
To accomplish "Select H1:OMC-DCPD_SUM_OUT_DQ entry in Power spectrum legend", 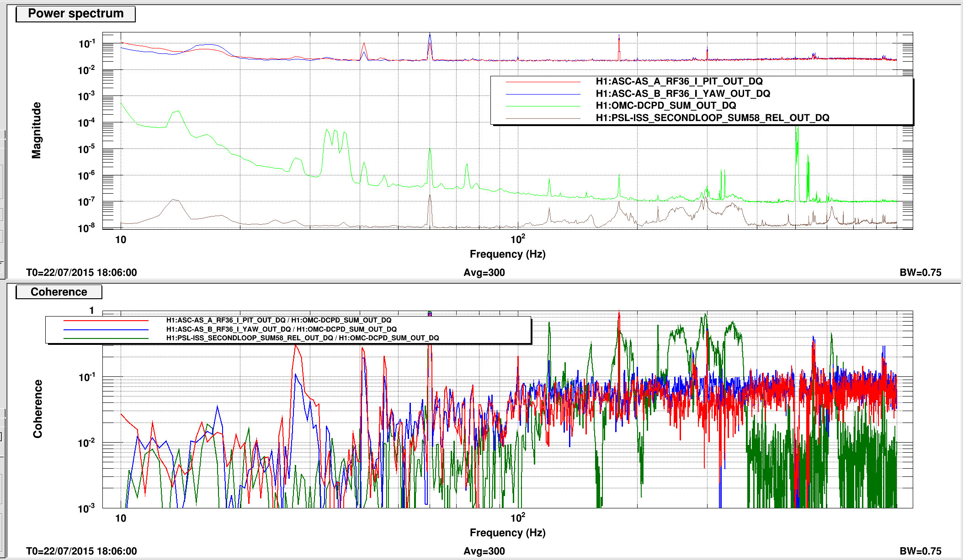I will (x=666, y=106).
